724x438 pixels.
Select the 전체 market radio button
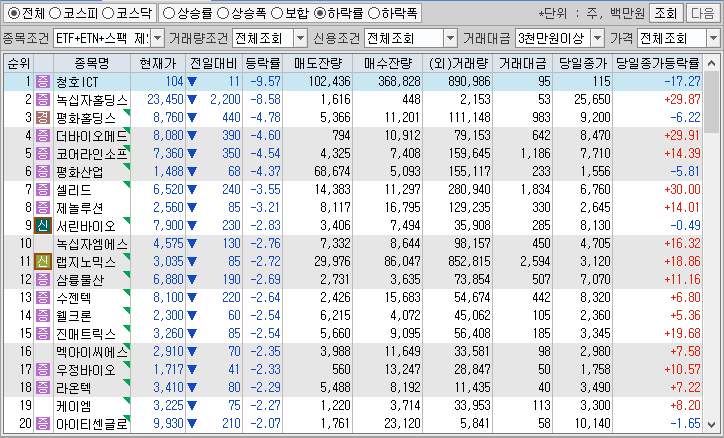pyautogui.click(x=14, y=13)
